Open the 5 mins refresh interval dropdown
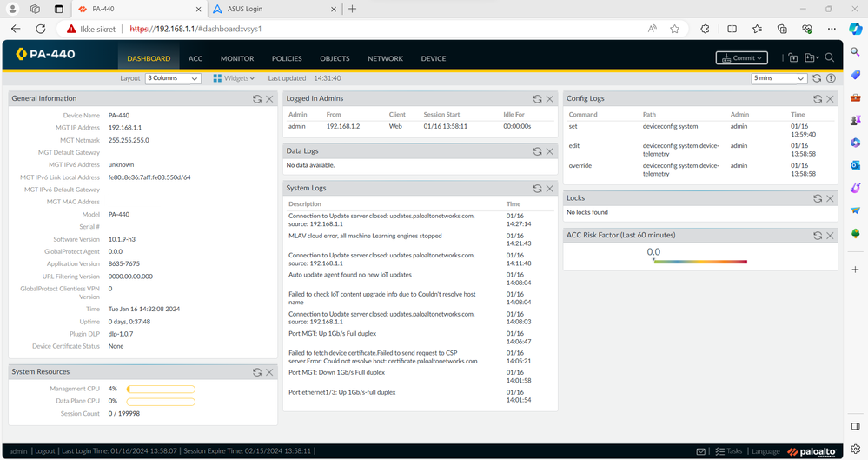Screen dimensions: 868x460 (779, 78)
